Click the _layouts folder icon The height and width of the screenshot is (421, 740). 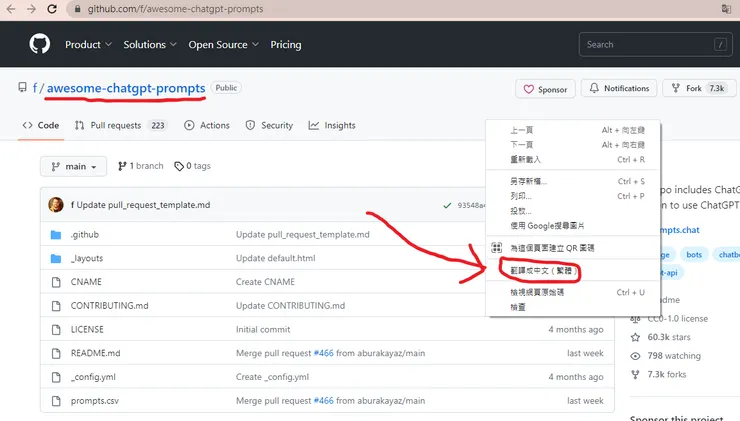[56, 258]
